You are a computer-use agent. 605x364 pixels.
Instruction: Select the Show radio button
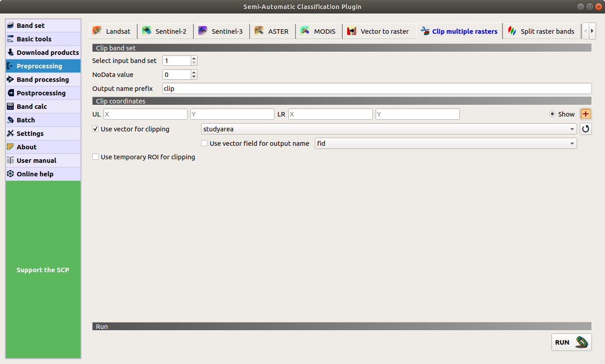[x=552, y=114]
